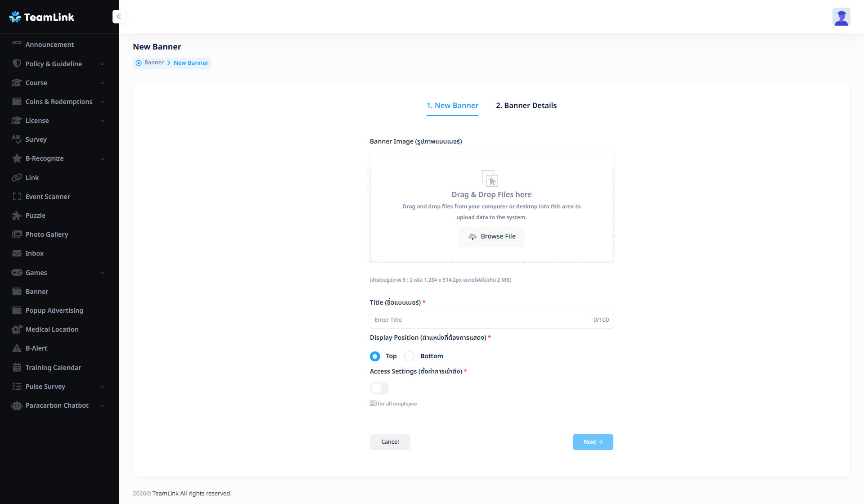Click the Inbox envelope icon
The width and height of the screenshot is (864, 504).
pos(17,253)
